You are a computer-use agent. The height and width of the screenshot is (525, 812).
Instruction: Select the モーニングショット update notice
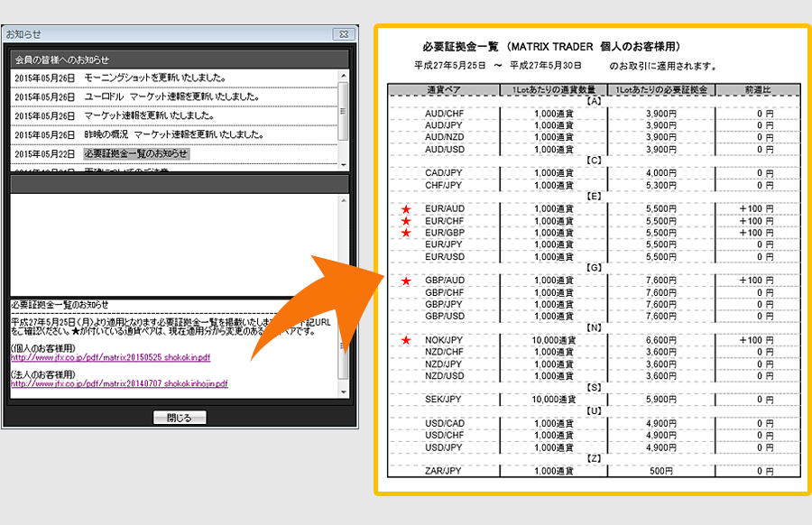pyautogui.click(x=174, y=78)
